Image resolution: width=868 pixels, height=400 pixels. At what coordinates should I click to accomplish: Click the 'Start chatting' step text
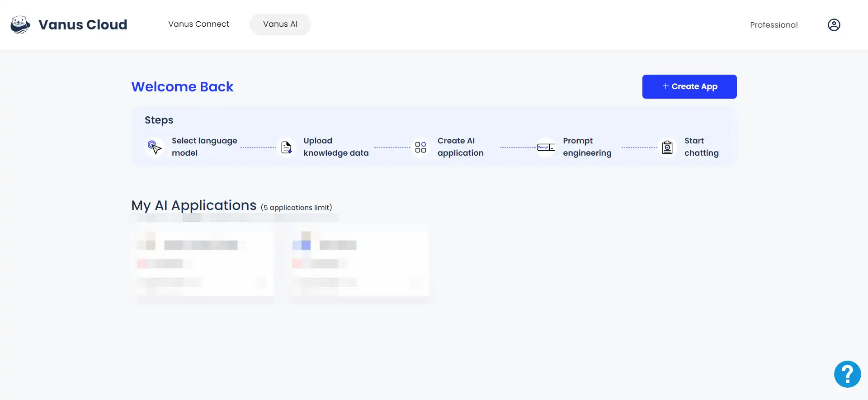(702, 147)
